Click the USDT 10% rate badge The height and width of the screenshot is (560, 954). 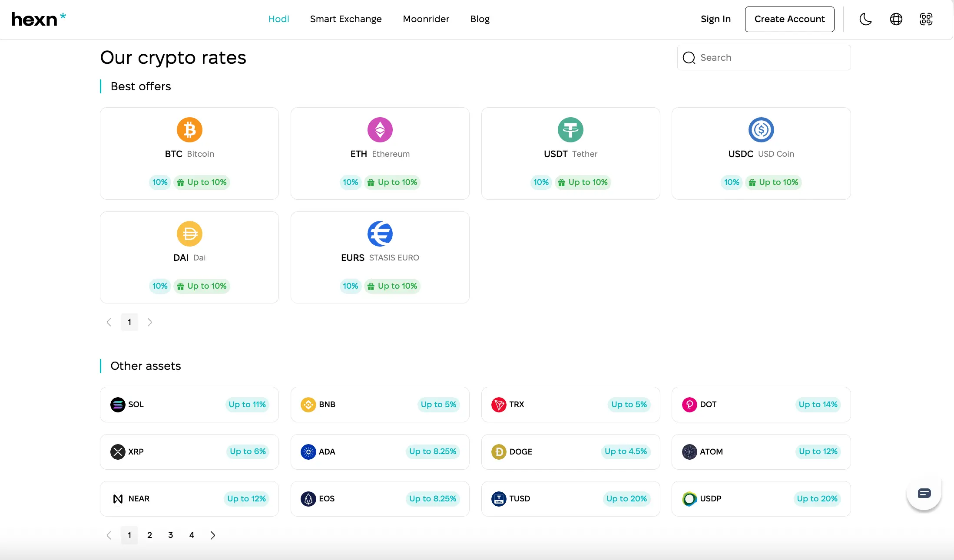[x=541, y=182]
